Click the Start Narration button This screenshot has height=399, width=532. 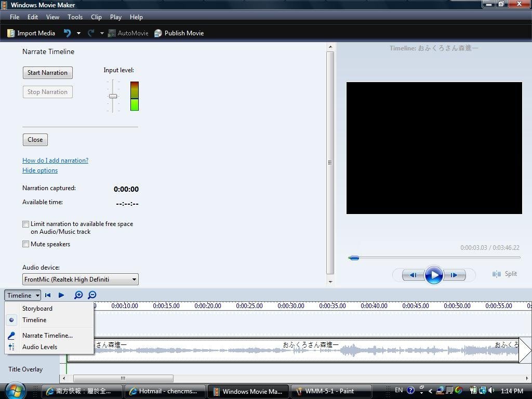pyautogui.click(x=47, y=73)
